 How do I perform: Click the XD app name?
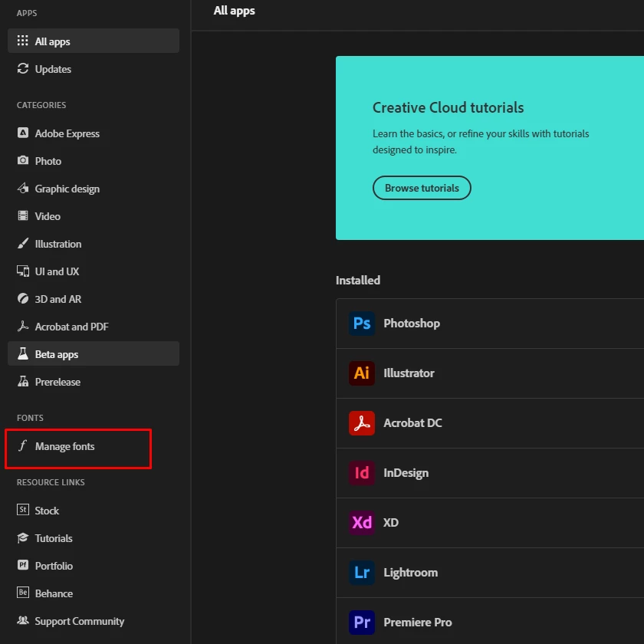coord(390,522)
